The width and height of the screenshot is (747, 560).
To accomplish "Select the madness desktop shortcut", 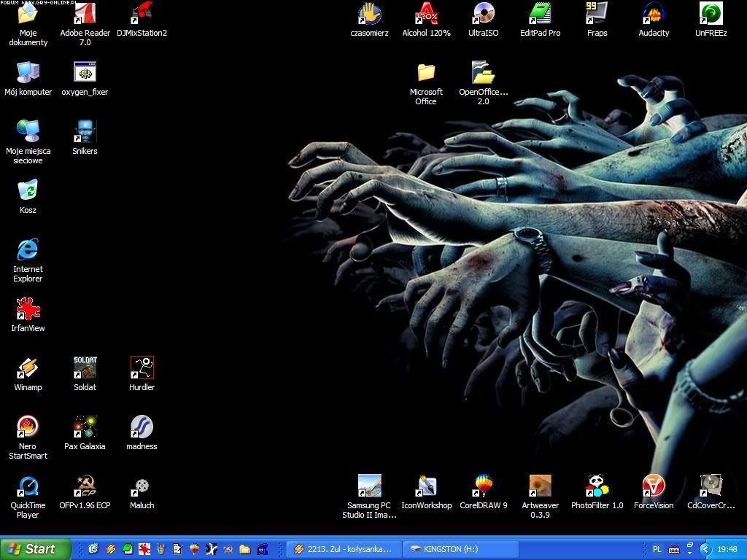I will tap(142, 433).
